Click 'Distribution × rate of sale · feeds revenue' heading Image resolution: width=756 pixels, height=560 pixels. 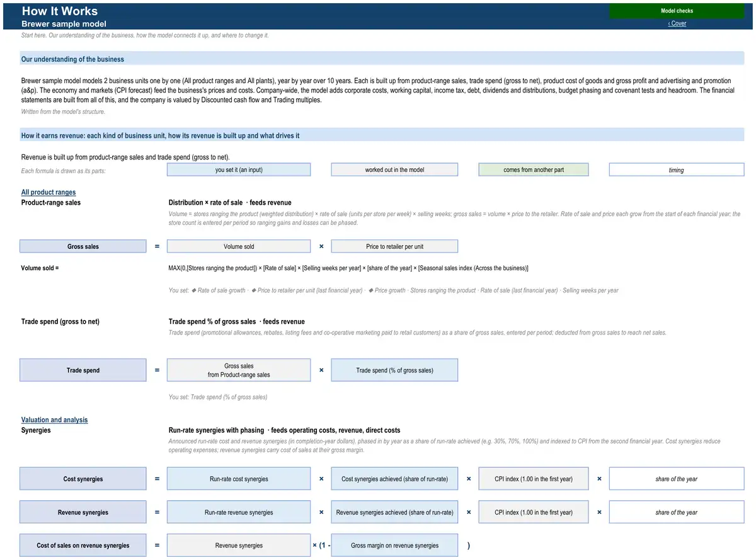[230, 202]
